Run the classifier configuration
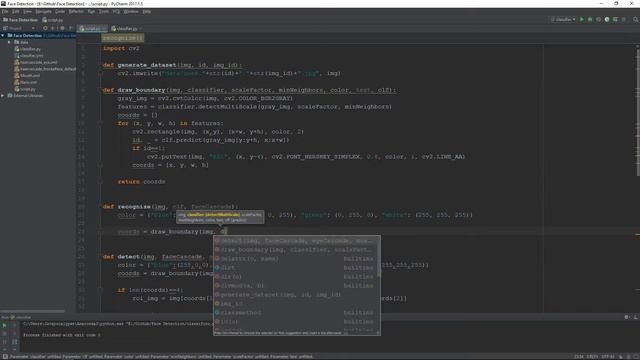Image resolution: width=640 pixels, height=360 pixels. coord(582,20)
